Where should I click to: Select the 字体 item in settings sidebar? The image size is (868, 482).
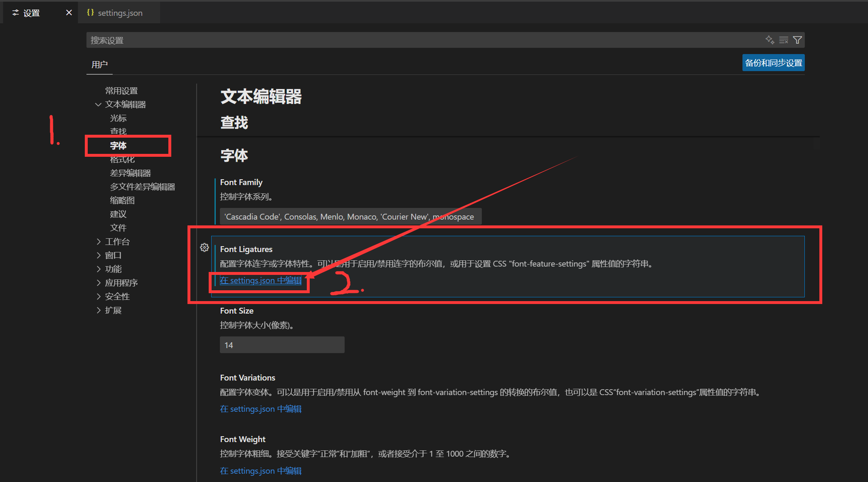coord(118,145)
